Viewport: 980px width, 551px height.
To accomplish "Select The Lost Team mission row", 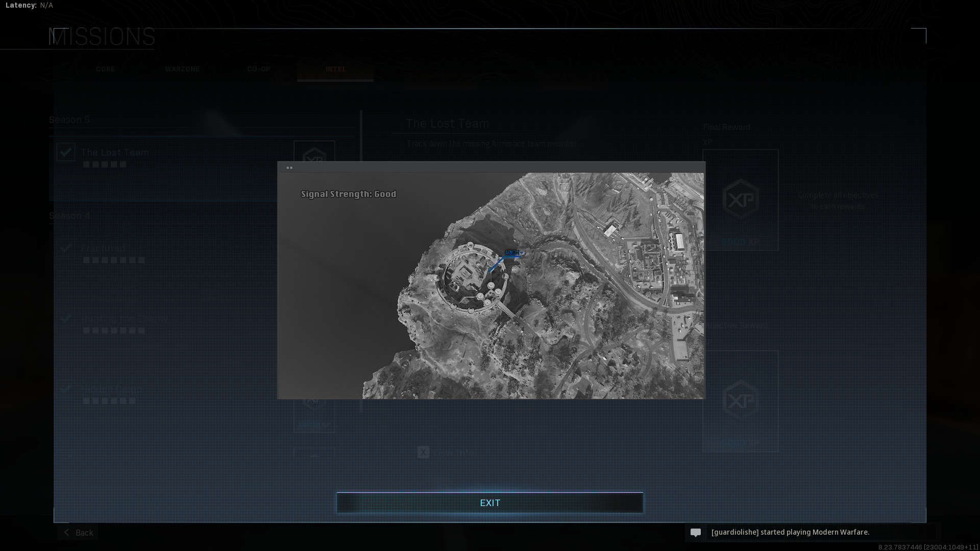I will pos(203,168).
